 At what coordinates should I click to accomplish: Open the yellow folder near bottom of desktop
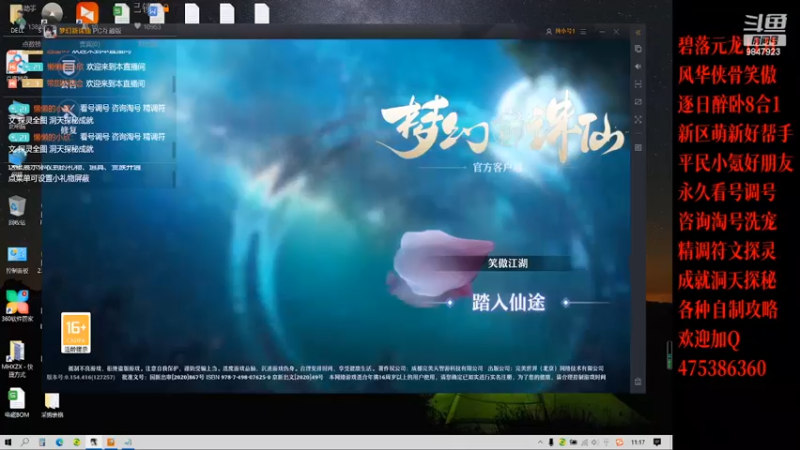pyautogui.click(x=52, y=406)
